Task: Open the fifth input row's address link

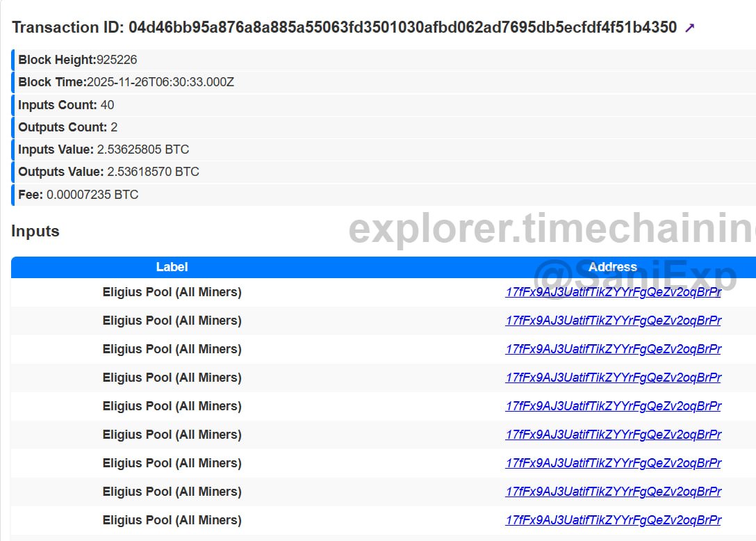Action: click(x=614, y=406)
